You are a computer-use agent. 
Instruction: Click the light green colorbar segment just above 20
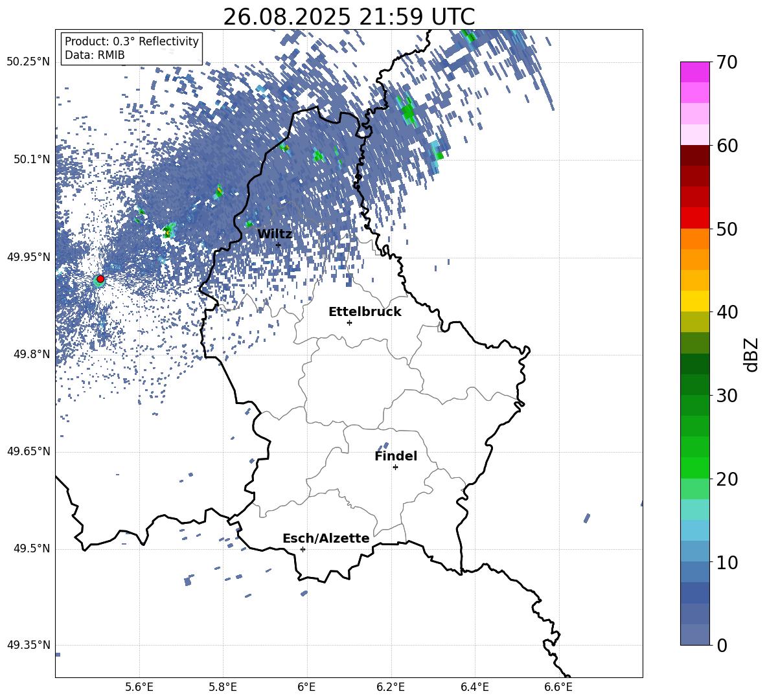click(x=695, y=468)
